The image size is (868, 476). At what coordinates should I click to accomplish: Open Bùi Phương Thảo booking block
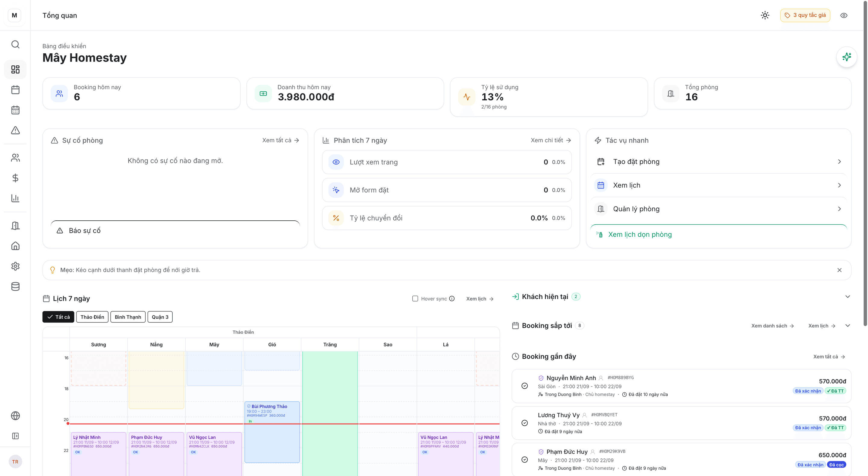pos(272,432)
